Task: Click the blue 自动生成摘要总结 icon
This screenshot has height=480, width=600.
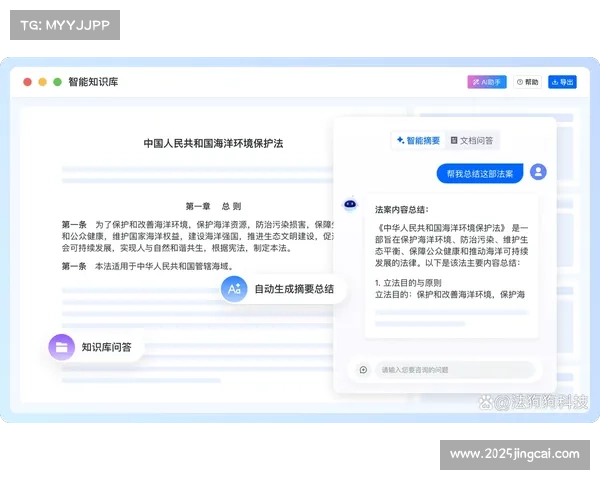Action: (x=234, y=289)
